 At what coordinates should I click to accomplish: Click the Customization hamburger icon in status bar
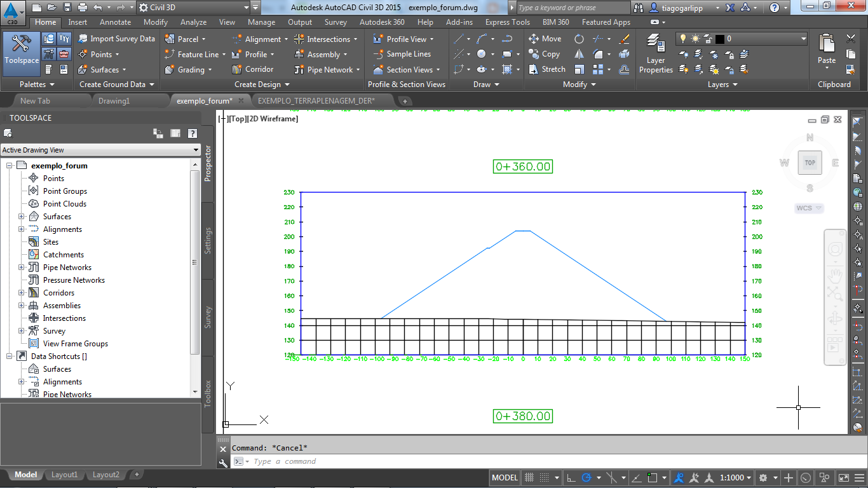click(858, 478)
